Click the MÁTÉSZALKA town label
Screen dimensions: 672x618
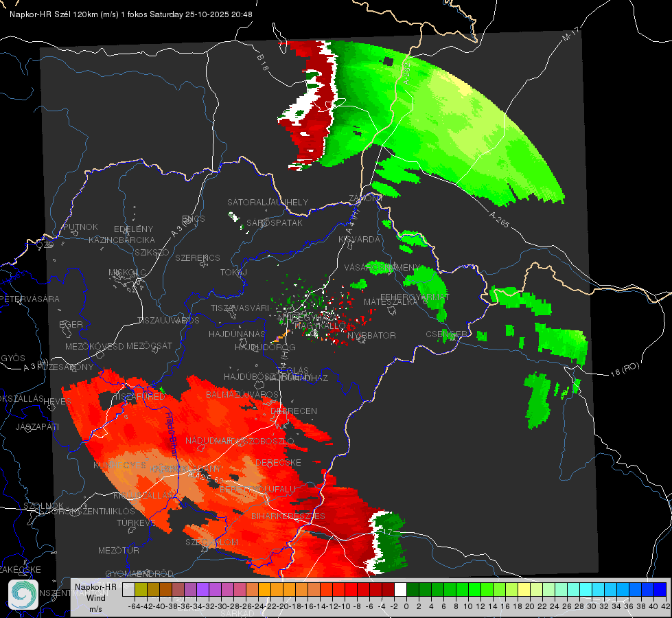[x=391, y=302]
